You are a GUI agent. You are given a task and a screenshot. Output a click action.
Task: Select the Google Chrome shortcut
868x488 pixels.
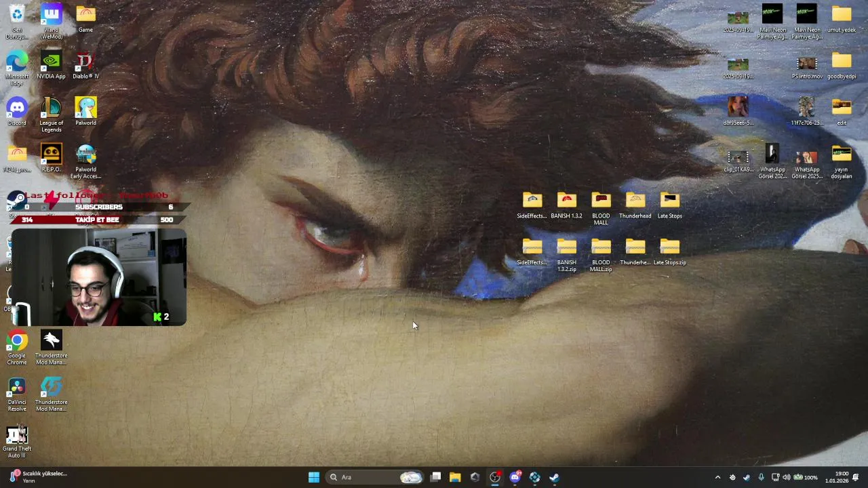click(x=17, y=348)
